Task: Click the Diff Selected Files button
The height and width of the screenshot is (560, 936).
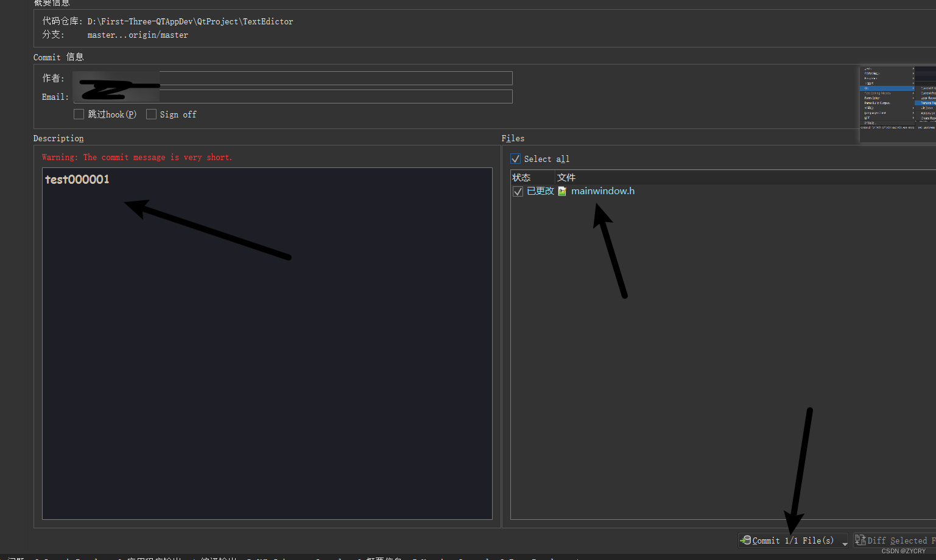Action: 895,541
